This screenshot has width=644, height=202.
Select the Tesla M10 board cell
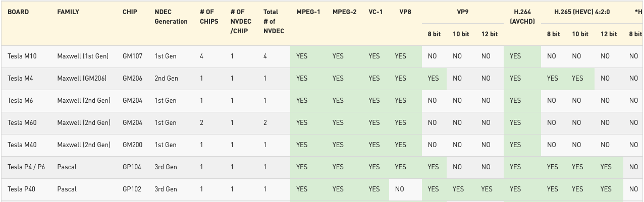[22, 56]
